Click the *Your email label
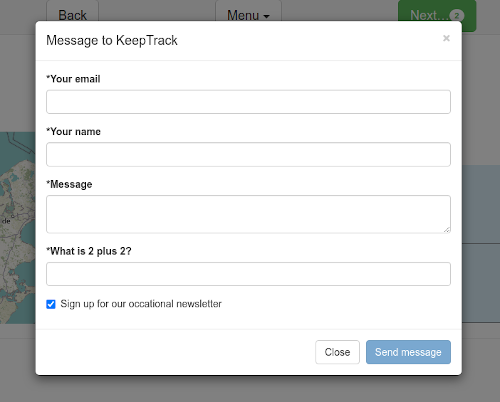Screen dimensions: 500x402 pyautogui.click(x=73, y=79)
